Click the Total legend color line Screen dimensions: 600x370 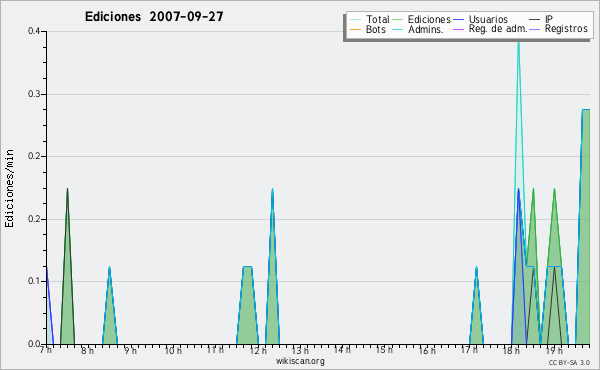click(355, 20)
